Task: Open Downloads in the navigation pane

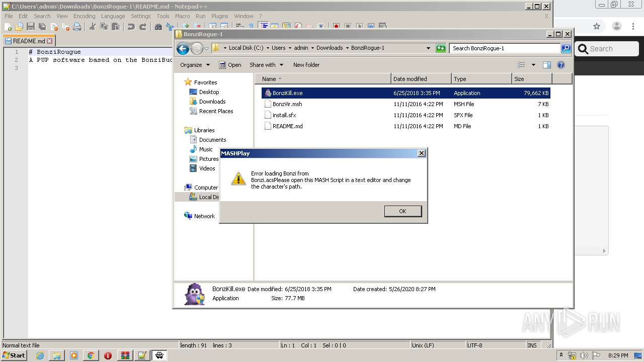Action: [212, 102]
